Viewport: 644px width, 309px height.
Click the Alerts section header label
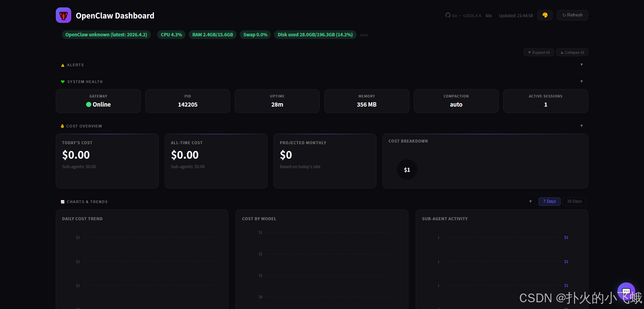click(x=75, y=65)
